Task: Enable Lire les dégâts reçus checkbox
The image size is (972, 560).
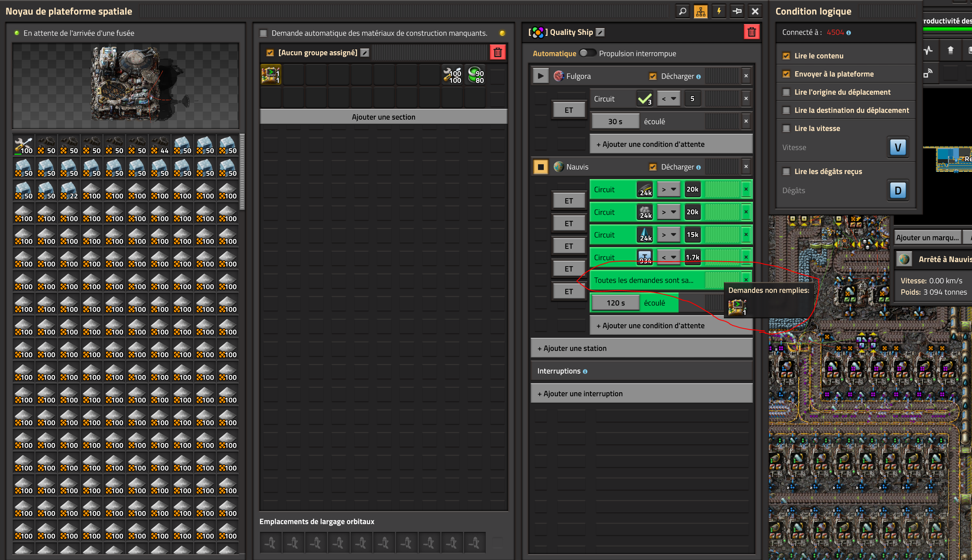Action: 786,172
